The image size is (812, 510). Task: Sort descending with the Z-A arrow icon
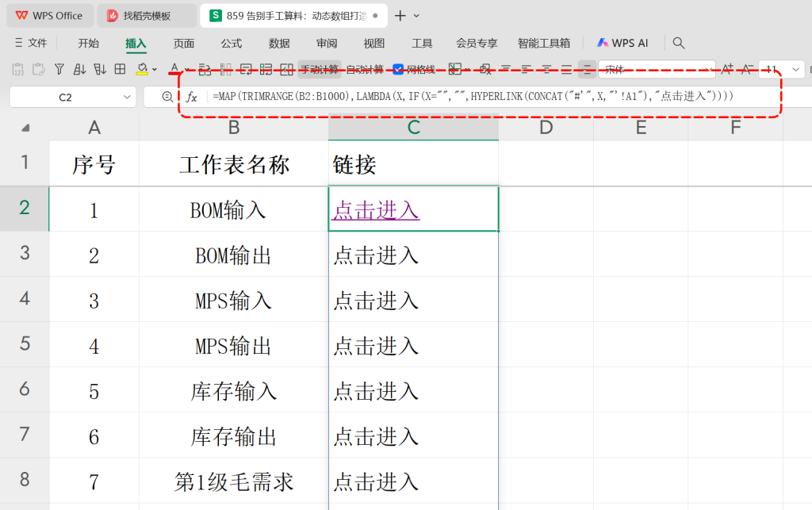pos(99,69)
